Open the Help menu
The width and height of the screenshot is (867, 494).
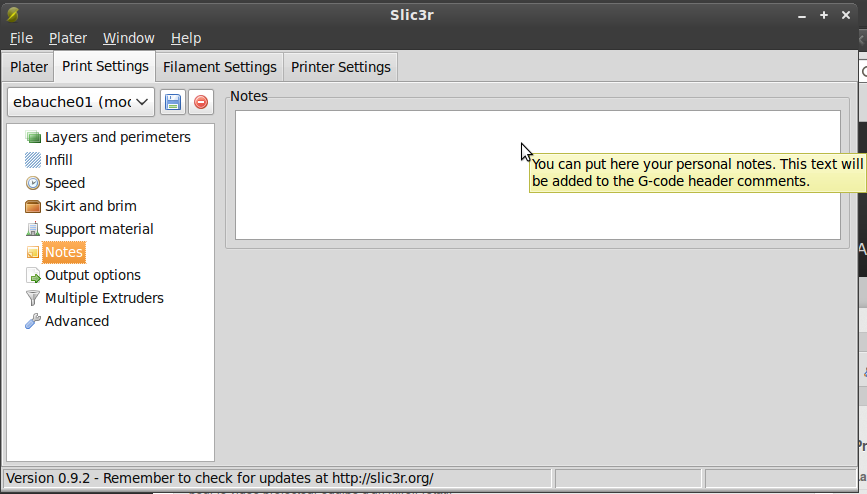(x=186, y=38)
